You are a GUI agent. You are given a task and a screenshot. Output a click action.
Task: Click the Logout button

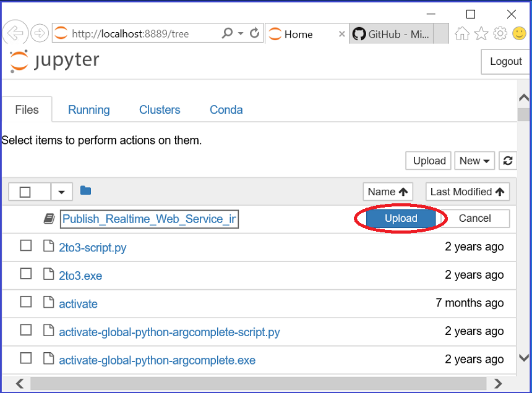pyautogui.click(x=505, y=62)
